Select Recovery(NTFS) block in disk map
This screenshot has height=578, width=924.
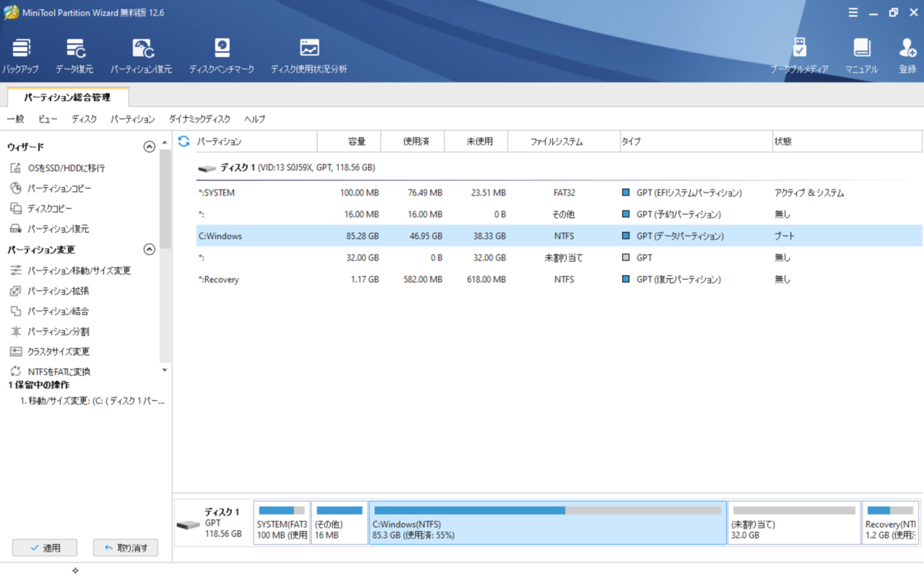click(x=890, y=523)
